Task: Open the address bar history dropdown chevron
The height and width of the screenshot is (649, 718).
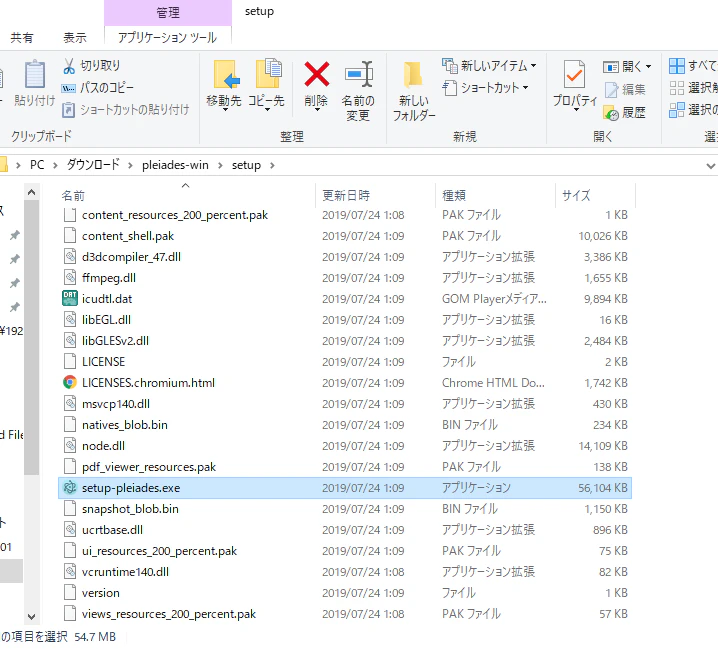Action: [710, 166]
